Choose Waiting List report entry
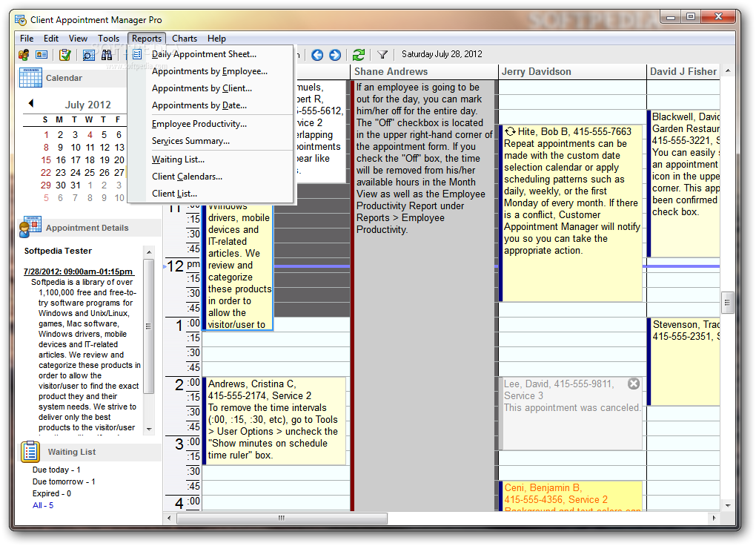Screen dimensions: 756x546 pyautogui.click(x=210, y=159)
